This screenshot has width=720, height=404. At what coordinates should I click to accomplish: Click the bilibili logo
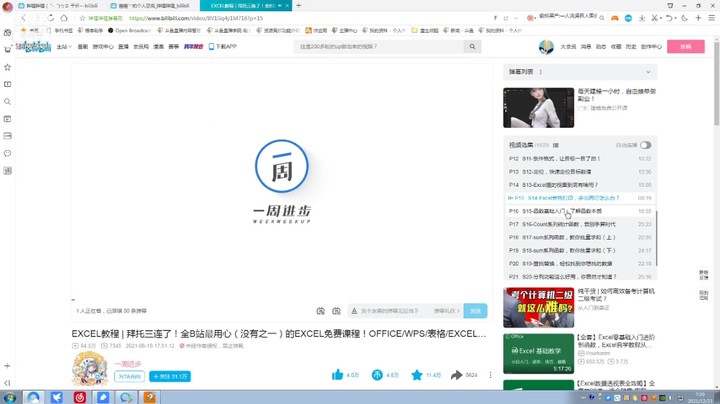pyautogui.click(x=33, y=46)
